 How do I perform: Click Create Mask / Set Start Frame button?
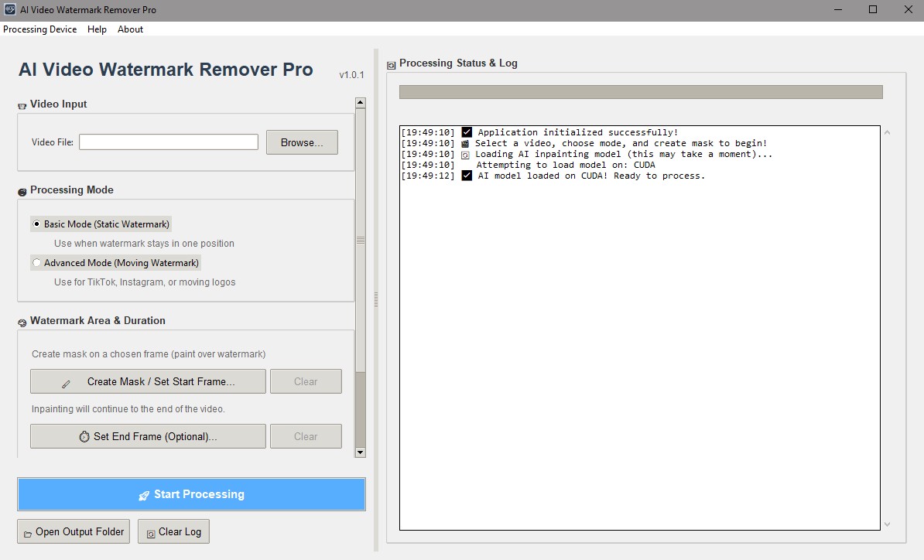(148, 381)
